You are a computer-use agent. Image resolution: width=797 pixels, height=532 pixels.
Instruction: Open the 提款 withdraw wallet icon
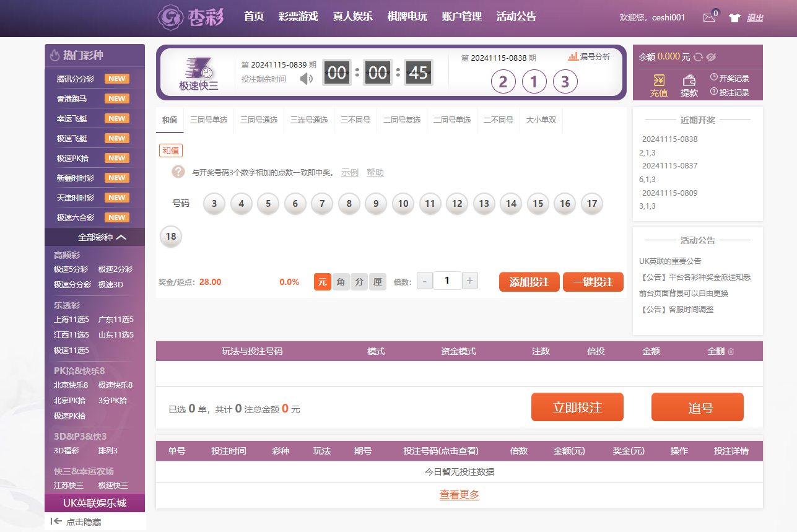(689, 85)
